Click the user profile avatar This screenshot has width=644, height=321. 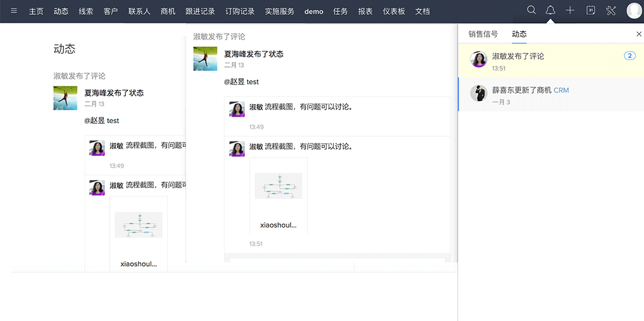click(634, 11)
